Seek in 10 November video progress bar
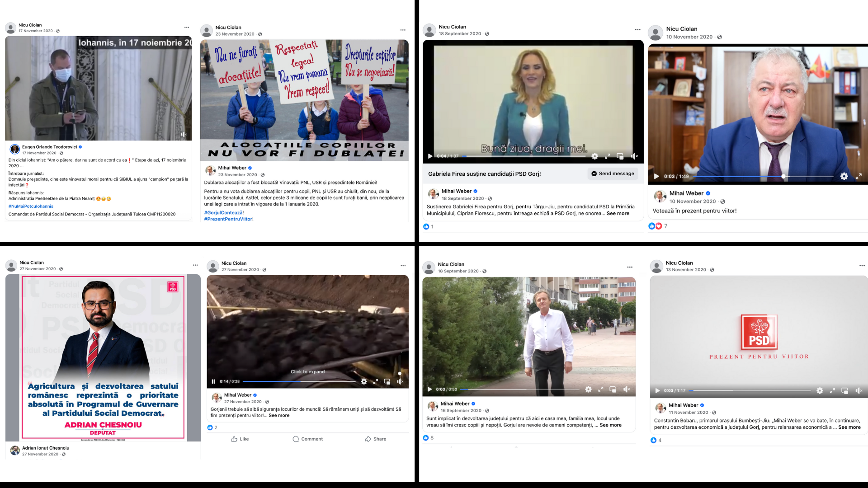Image resolution: width=868 pixels, height=488 pixels. pyautogui.click(x=764, y=176)
